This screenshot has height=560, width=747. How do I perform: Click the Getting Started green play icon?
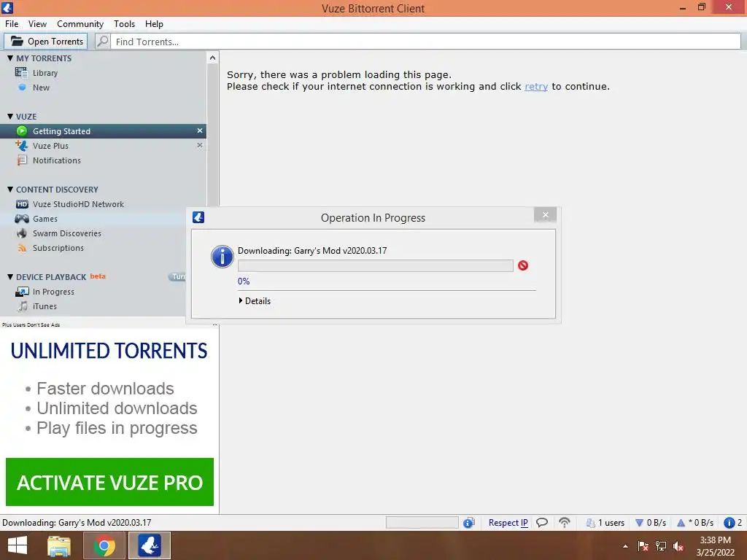(22, 131)
